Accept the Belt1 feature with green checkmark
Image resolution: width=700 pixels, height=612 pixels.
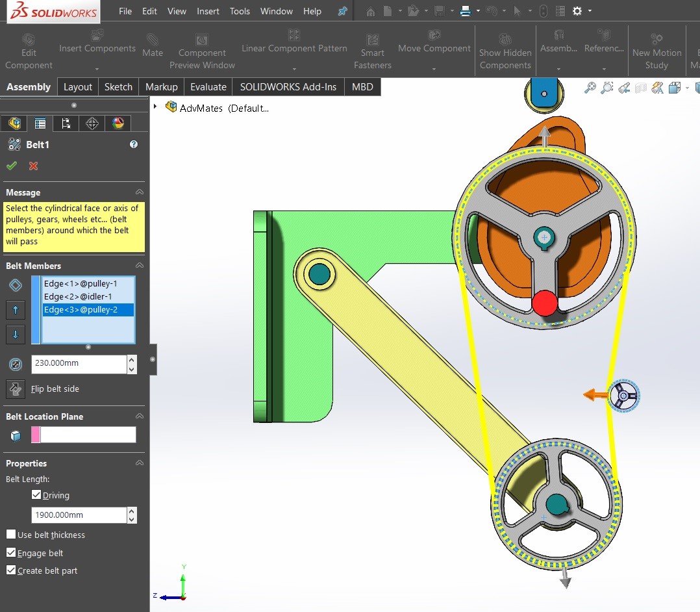(11, 166)
